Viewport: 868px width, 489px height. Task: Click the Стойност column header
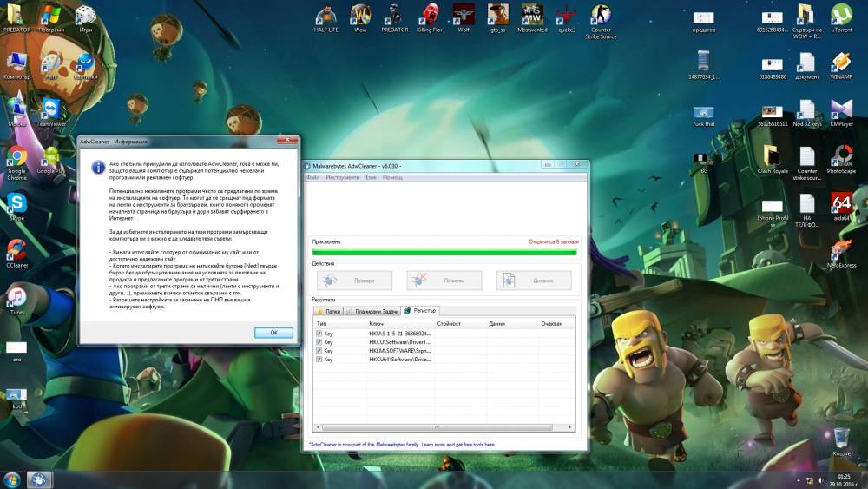click(x=459, y=323)
